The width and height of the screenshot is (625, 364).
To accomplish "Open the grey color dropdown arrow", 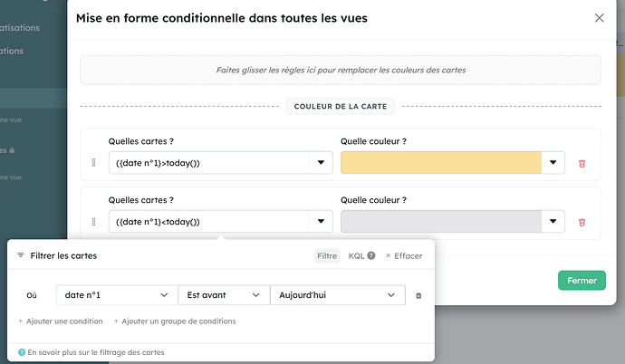I will [x=553, y=222].
